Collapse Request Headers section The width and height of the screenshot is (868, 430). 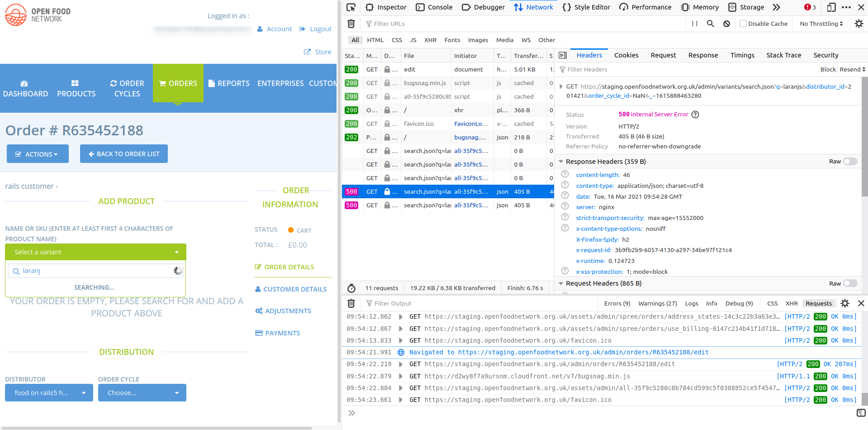[561, 283]
